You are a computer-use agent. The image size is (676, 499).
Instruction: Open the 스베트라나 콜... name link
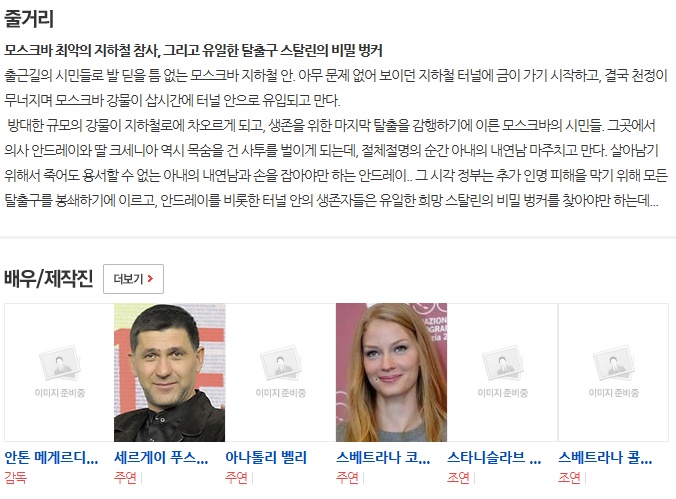[605, 458]
